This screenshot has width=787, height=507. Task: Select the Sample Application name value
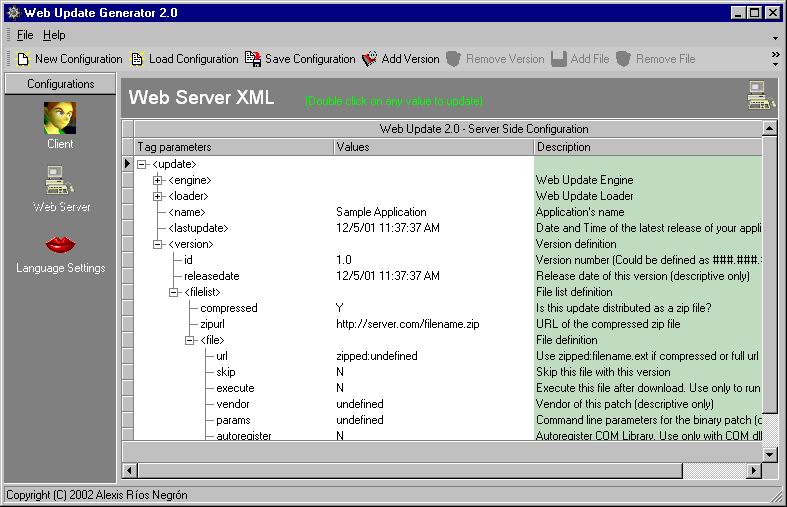[x=381, y=212]
